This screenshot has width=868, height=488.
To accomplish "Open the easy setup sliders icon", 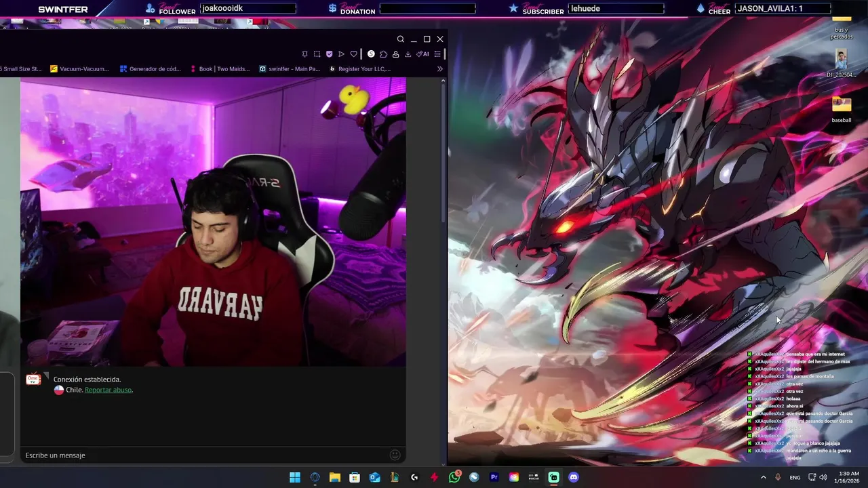I will 437,54.
